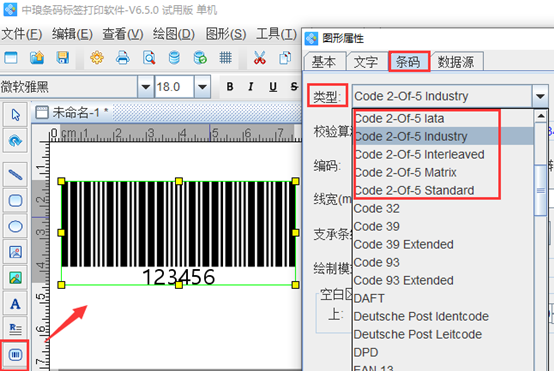Switch to the 数据源 tab
The width and height of the screenshot is (554, 371).
click(456, 62)
